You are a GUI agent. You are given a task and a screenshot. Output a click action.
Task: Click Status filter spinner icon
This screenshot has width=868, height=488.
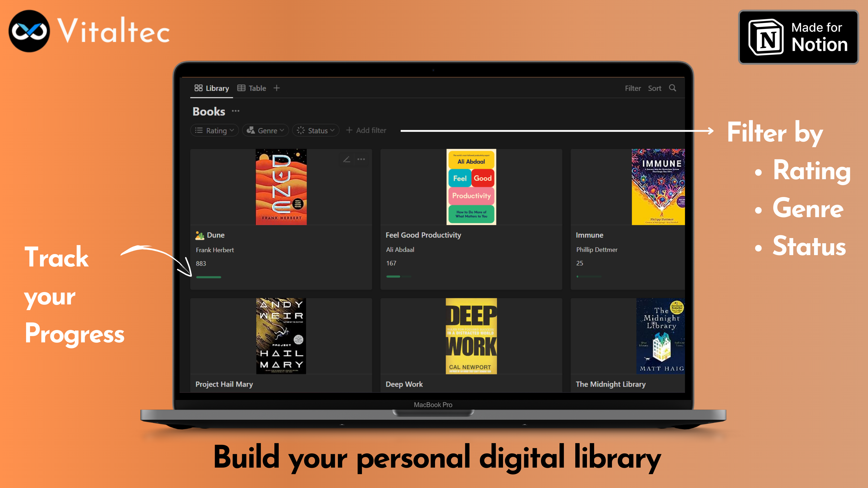301,130
